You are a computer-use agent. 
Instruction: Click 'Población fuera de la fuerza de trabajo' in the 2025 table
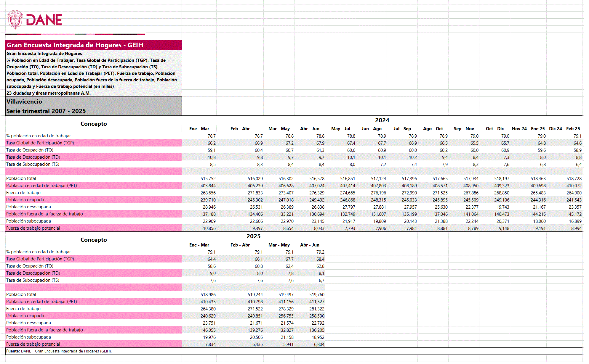[x=44, y=330]
